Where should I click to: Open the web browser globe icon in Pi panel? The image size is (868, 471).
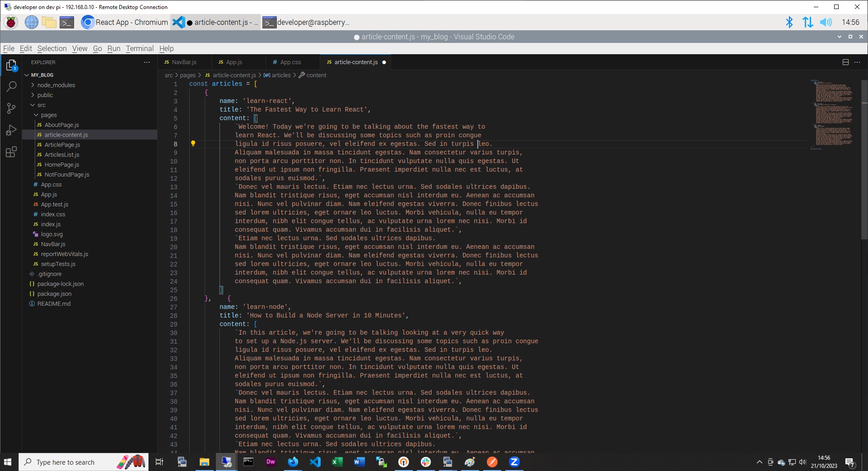(31, 22)
